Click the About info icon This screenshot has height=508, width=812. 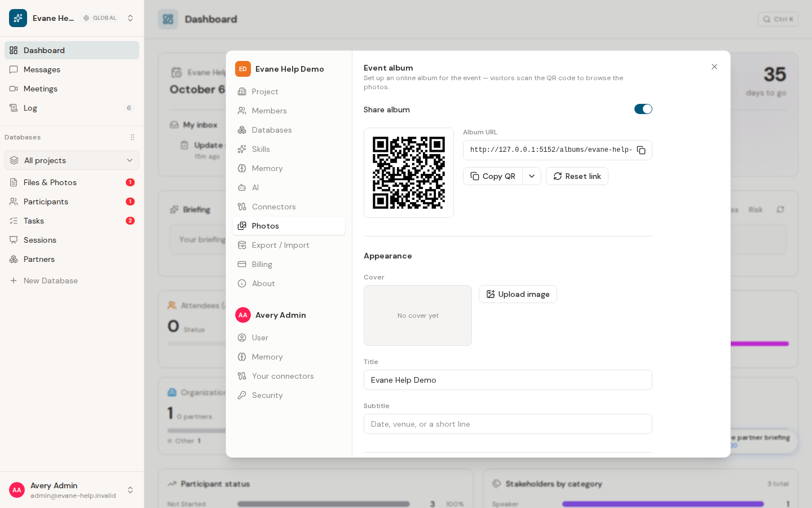pos(242,283)
